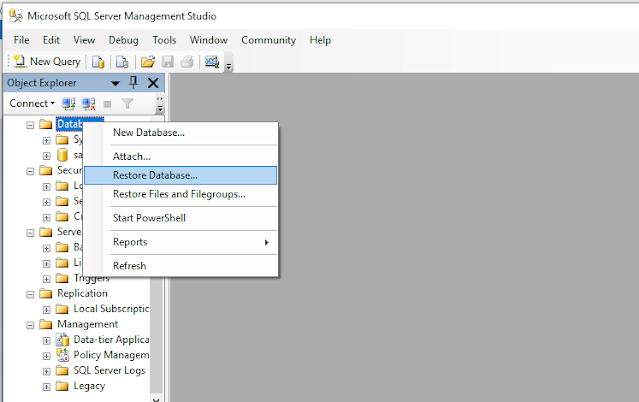Open the Debug menu
The height and width of the screenshot is (402, 639).
tap(123, 40)
